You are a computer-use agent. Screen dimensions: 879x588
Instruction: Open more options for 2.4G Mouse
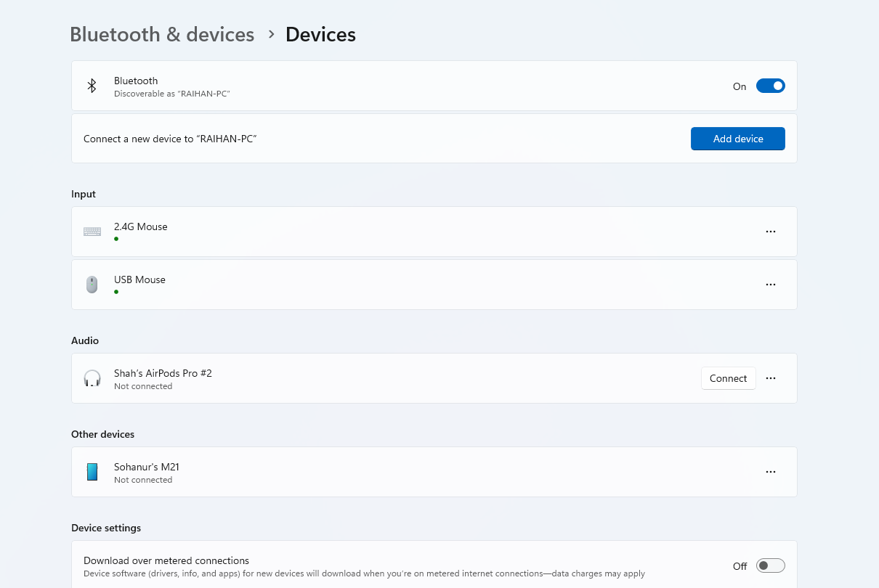[771, 232]
